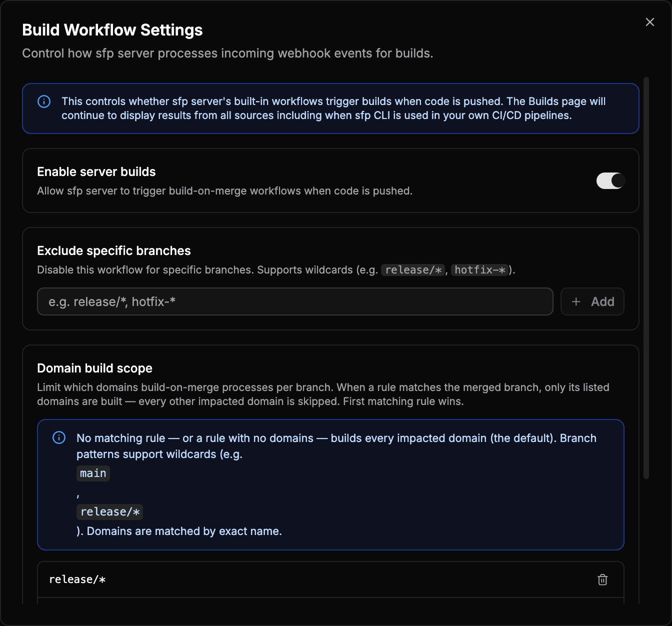This screenshot has width=672, height=626.
Task: Click the info icon in top banner
Action: tap(44, 101)
